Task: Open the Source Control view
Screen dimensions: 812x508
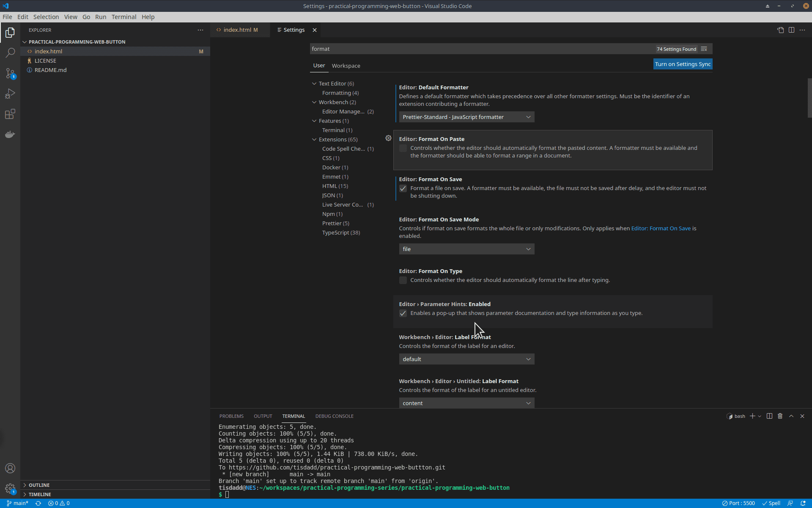Action: click(x=10, y=73)
